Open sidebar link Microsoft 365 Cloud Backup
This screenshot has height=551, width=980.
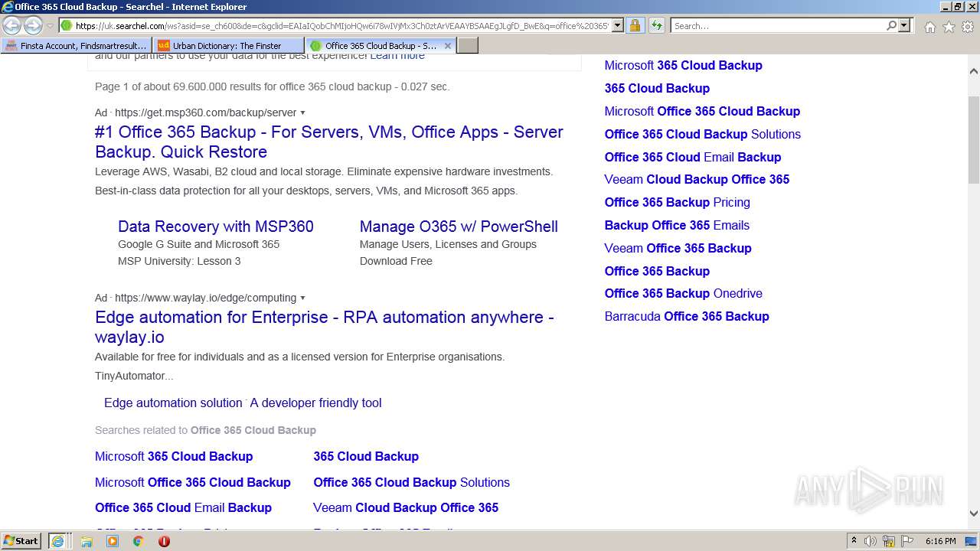(684, 65)
